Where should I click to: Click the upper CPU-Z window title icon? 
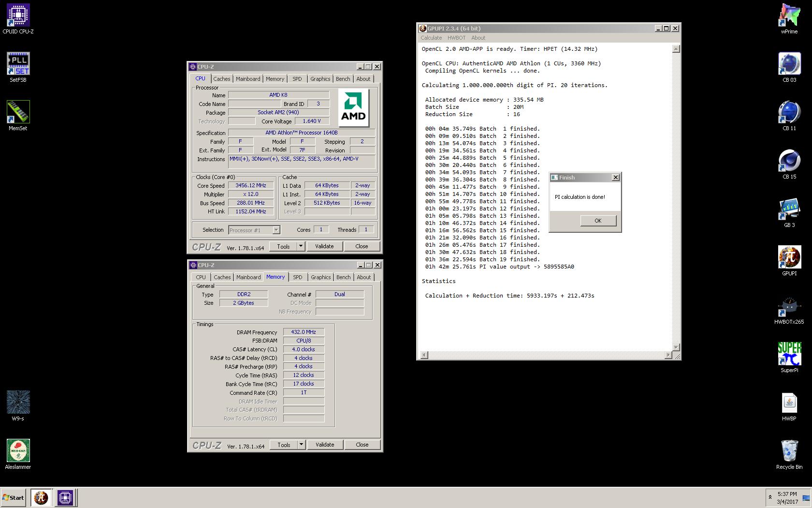tap(193, 67)
